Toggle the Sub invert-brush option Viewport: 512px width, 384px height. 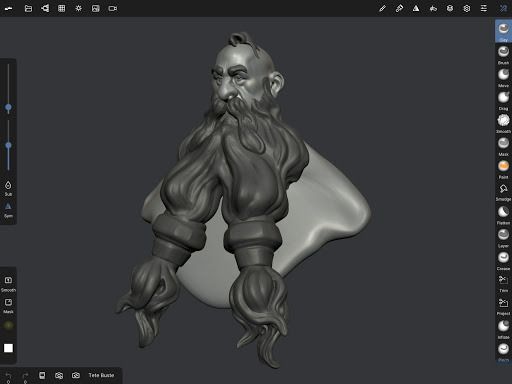[8, 188]
